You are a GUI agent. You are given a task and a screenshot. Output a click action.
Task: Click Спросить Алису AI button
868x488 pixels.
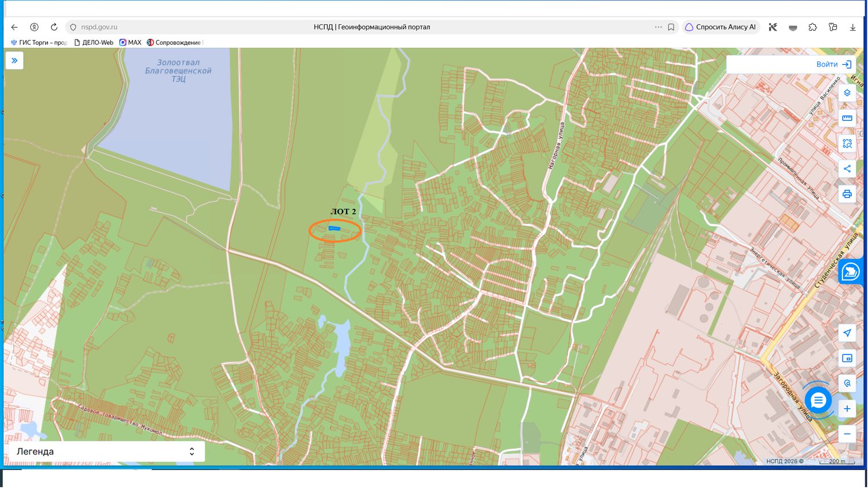pyautogui.click(x=720, y=27)
